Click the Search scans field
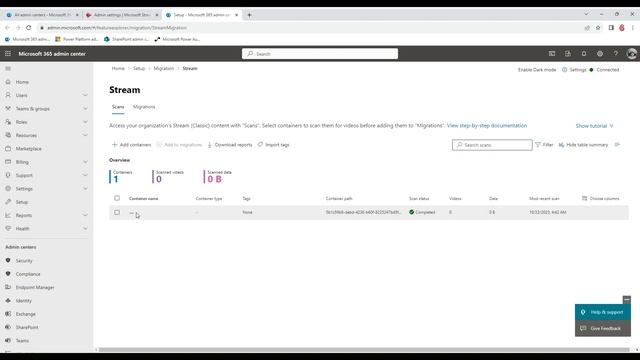This screenshot has height=360, width=640. [x=492, y=145]
